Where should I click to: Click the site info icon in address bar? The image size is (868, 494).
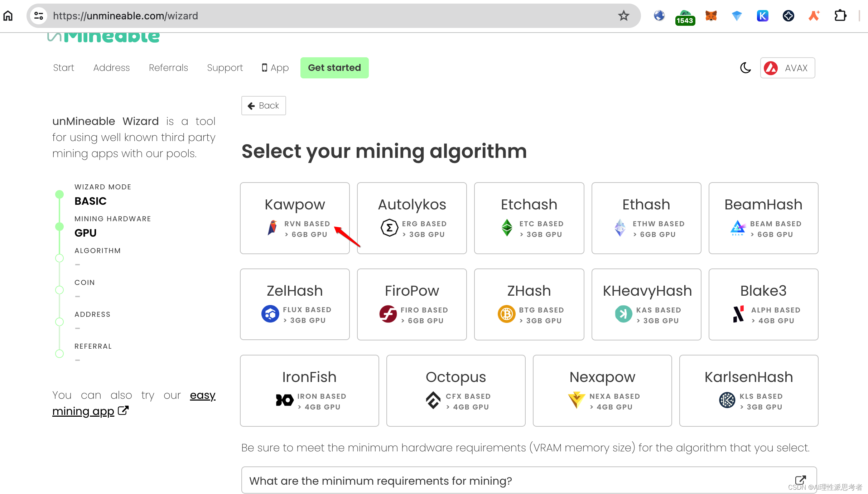coord(39,16)
